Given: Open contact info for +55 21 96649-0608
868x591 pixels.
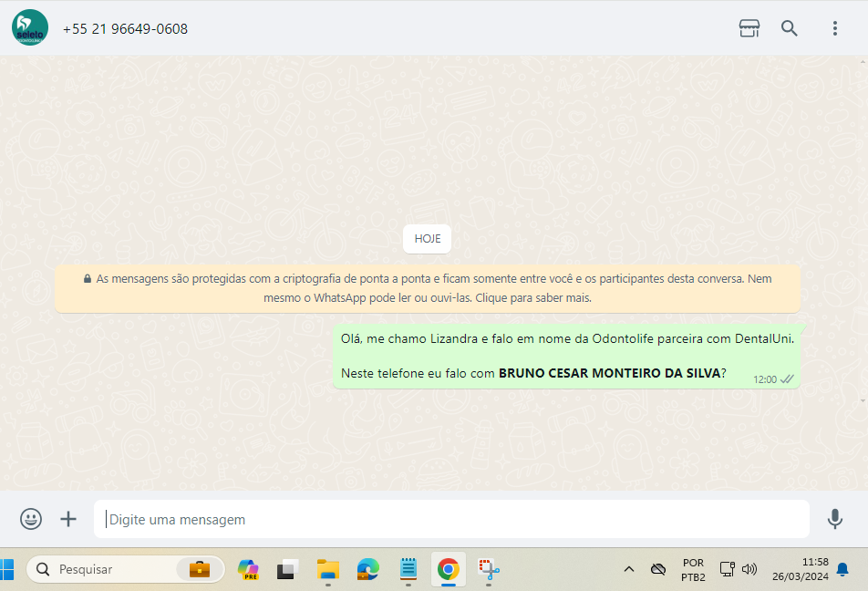Looking at the screenshot, I should pos(125,29).
